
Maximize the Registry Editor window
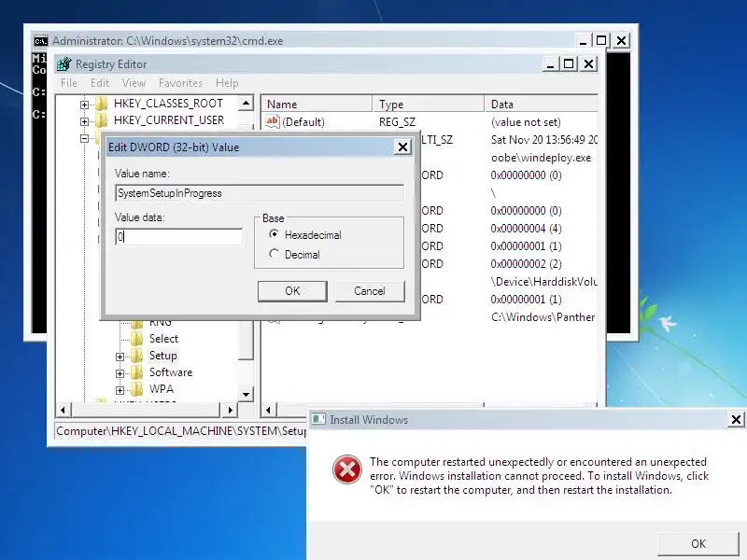tap(570, 64)
